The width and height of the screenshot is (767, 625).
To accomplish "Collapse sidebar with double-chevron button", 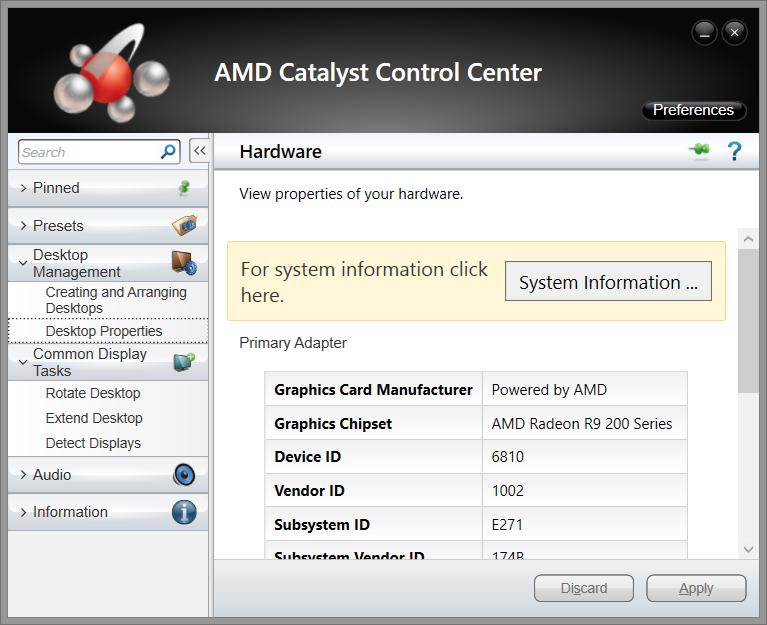I will coord(199,151).
